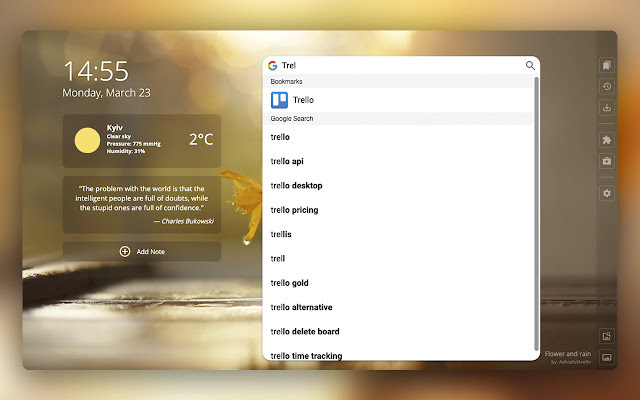Choose the 'trellis' suggestion
Image resolution: width=640 pixels, height=400 pixels.
[398, 234]
